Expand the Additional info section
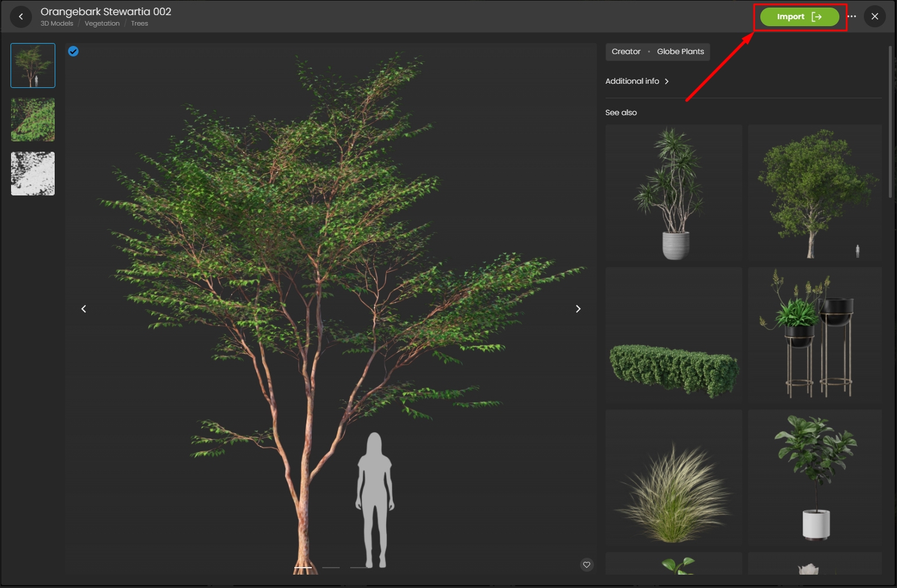The image size is (897, 588). [637, 81]
